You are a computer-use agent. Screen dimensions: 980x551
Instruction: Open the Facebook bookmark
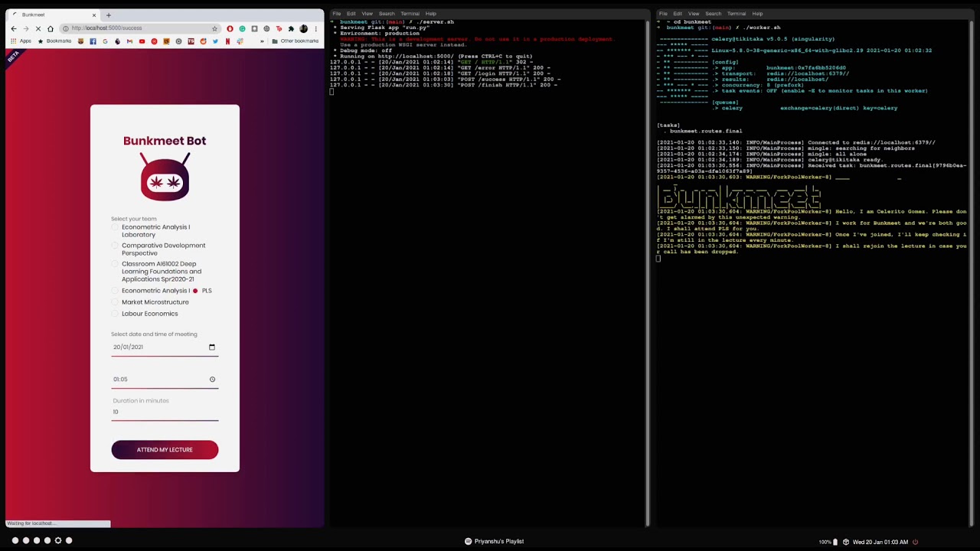pyautogui.click(x=93, y=41)
